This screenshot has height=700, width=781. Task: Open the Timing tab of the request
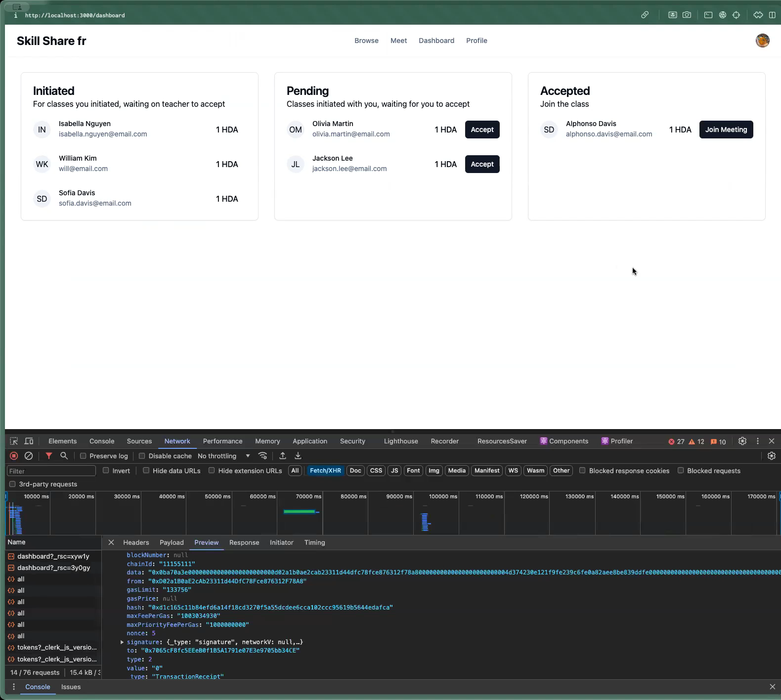[315, 542]
